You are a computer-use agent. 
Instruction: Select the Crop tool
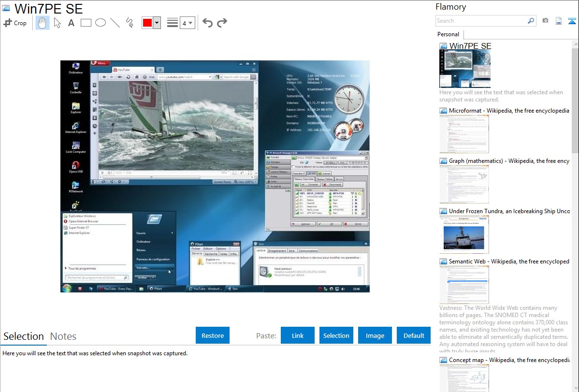(15, 23)
